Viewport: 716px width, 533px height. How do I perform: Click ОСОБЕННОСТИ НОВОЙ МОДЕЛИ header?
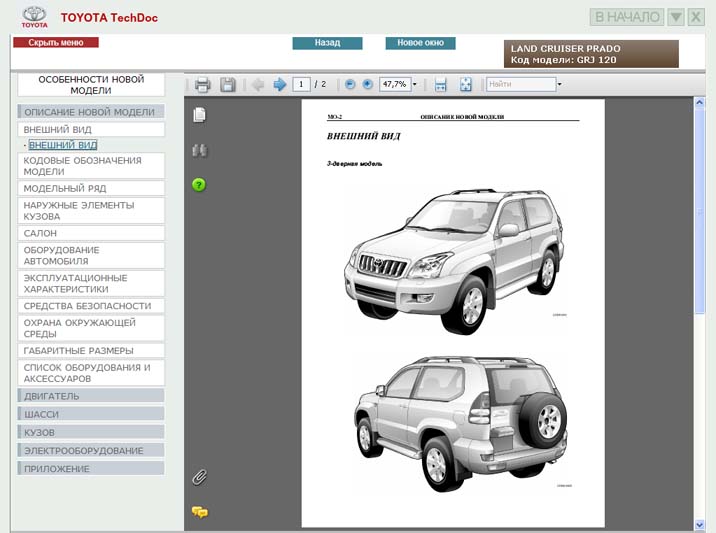91,84
